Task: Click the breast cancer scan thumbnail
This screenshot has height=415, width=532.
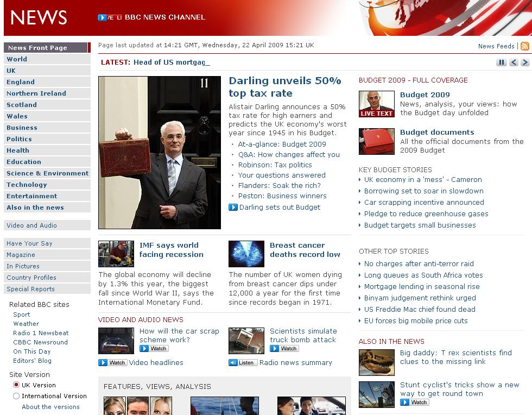Action: (246, 254)
